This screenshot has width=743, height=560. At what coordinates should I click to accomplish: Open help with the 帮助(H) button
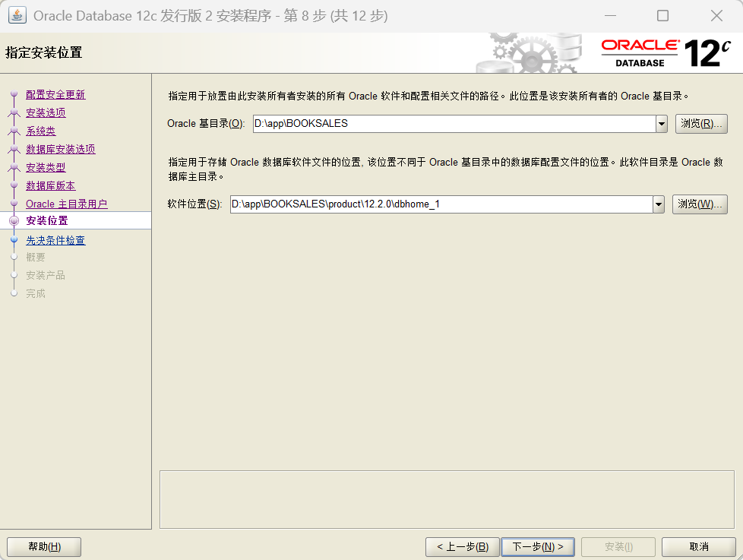[44, 547]
